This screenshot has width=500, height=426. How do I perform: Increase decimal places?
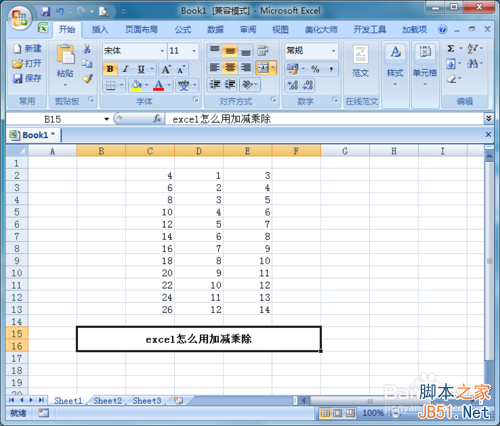292,85
